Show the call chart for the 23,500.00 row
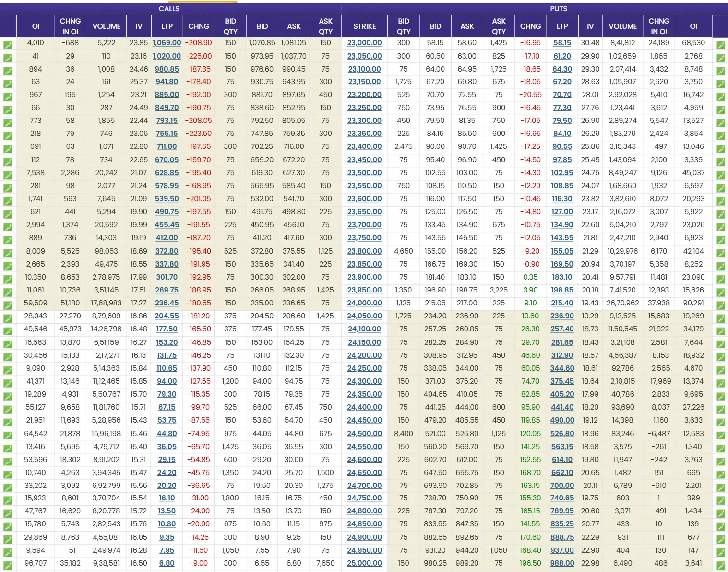 8,175
